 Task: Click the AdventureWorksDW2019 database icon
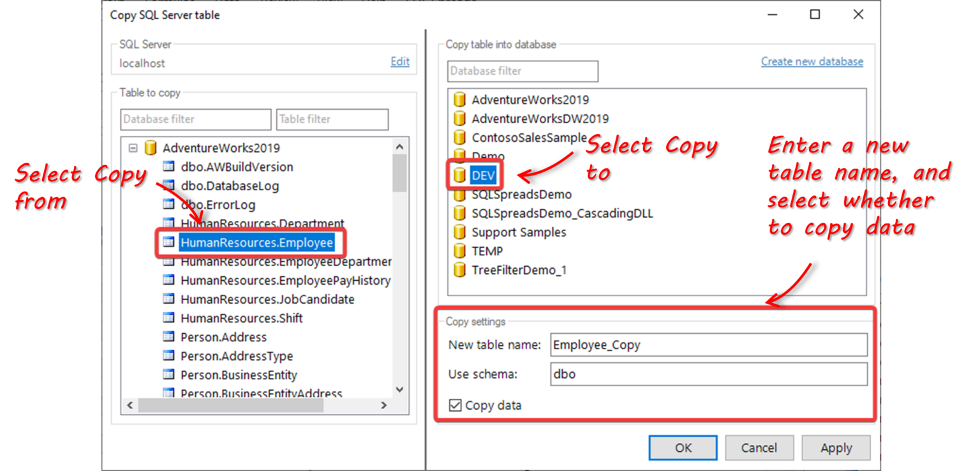459,119
